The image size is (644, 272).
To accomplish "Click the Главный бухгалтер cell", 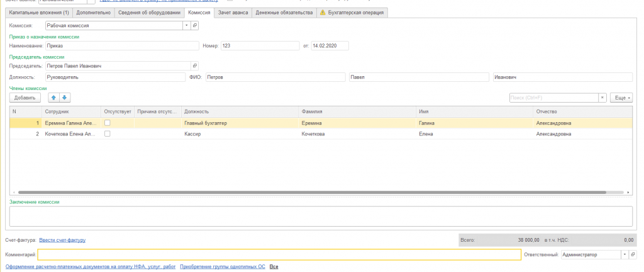I will 240,123.
